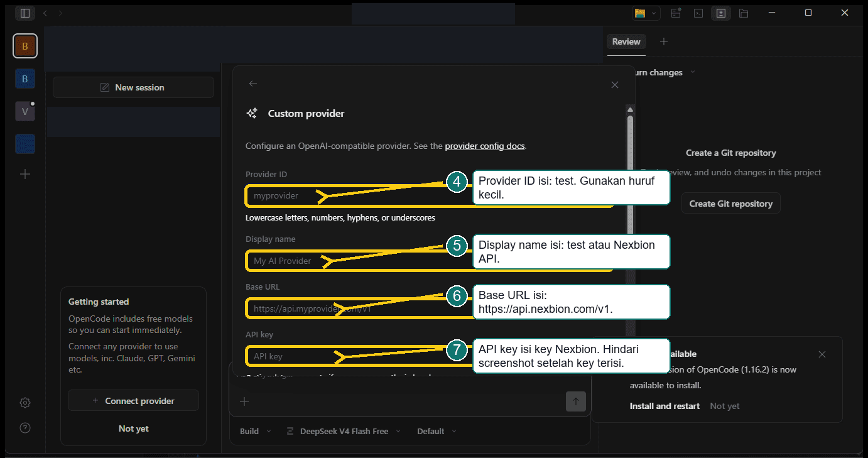
Task: Select the blue B project avatar
Action: coord(25,79)
